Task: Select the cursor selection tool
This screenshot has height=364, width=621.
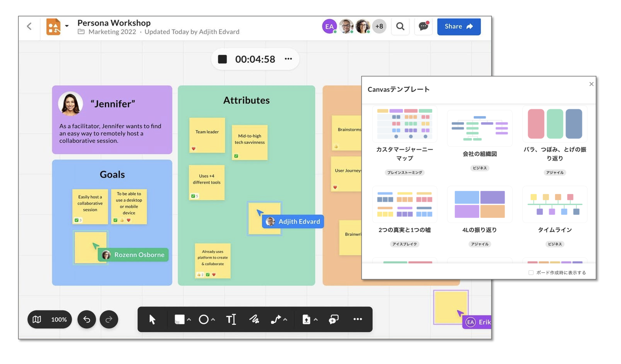Action: tap(152, 320)
